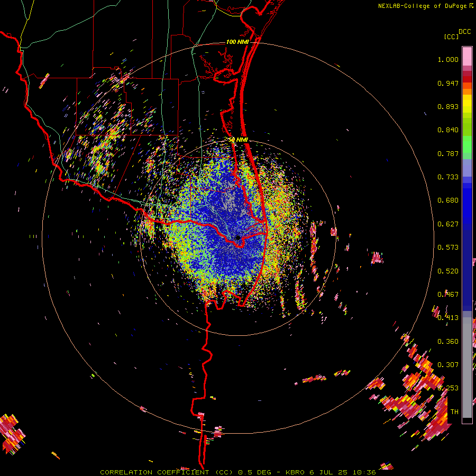The height and width of the screenshot is (476, 476).
Task: Select the 0.787 scale value
Action: pos(448,153)
